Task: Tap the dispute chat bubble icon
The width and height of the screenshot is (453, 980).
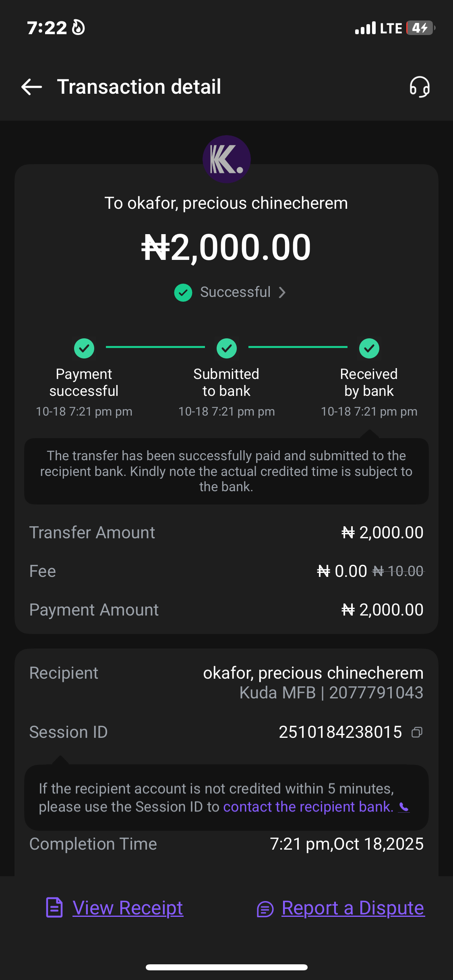Action: click(x=265, y=909)
